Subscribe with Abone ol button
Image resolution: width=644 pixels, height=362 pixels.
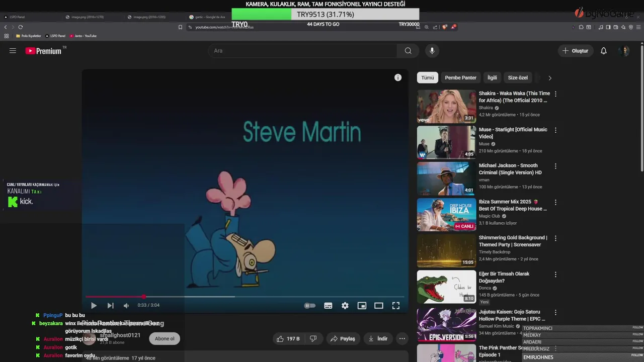pyautogui.click(x=165, y=338)
